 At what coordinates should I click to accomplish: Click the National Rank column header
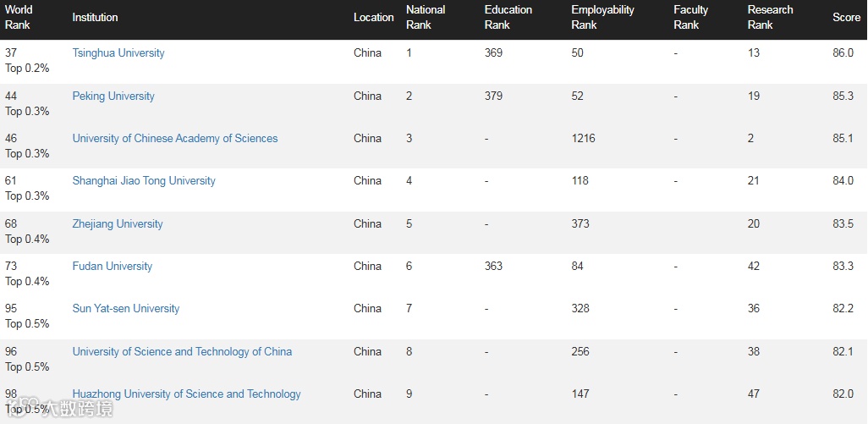pyautogui.click(x=426, y=18)
